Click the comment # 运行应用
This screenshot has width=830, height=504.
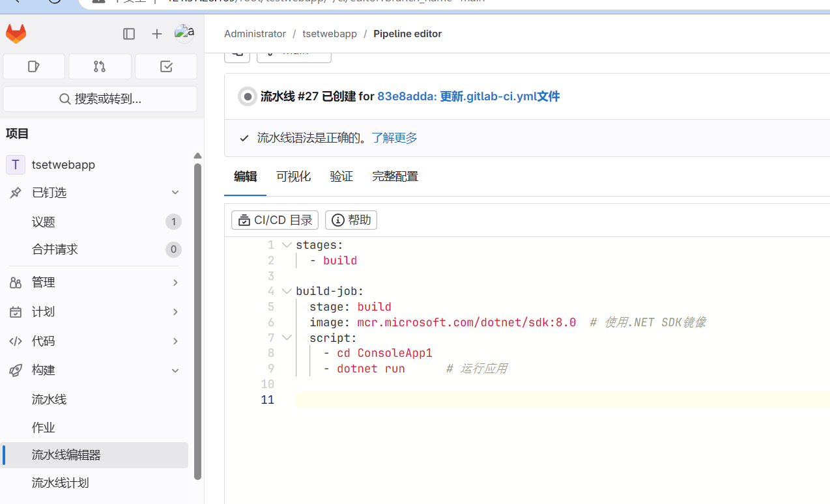(476, 369)
